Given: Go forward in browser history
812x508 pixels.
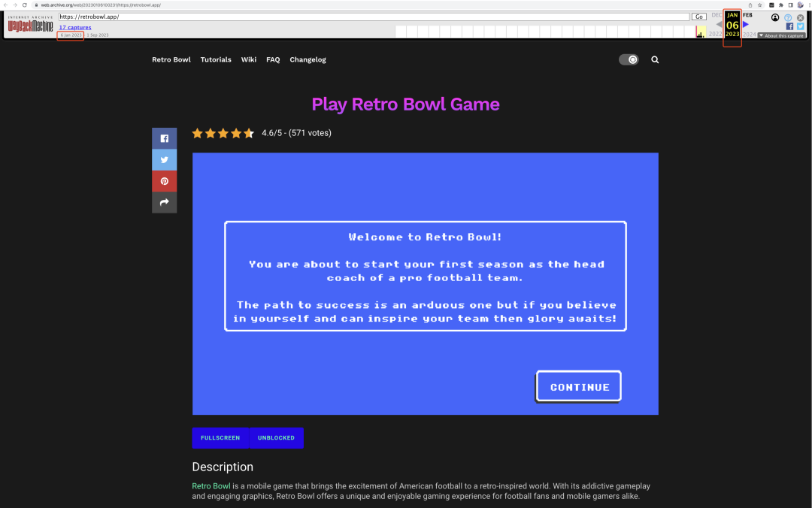Looking at the screenshot, I should click(x=14, y=5).
